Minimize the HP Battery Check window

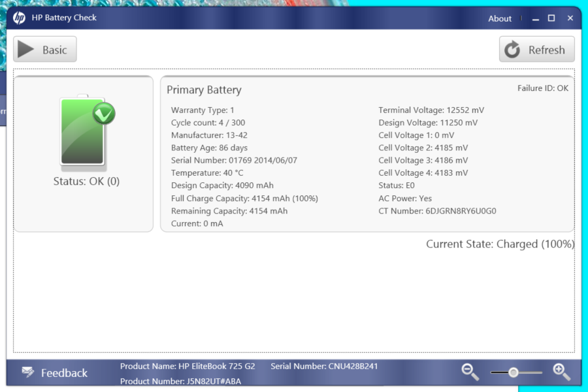click(536, 18)
